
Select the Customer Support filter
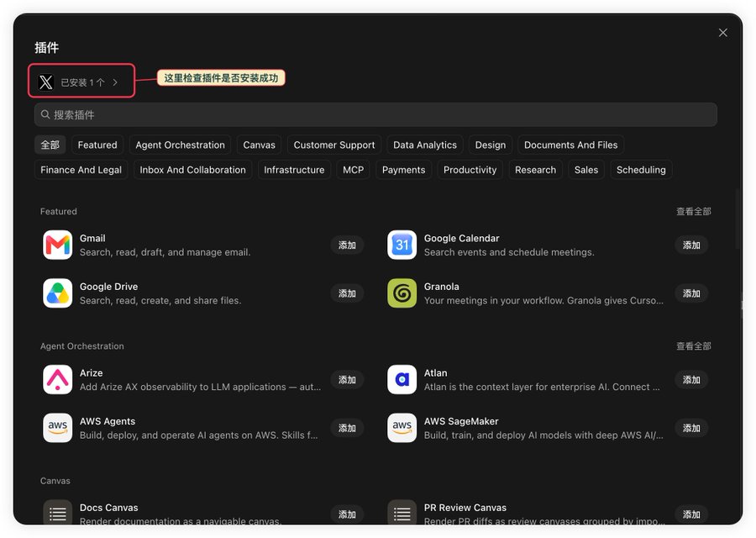[x=334, y=145]
